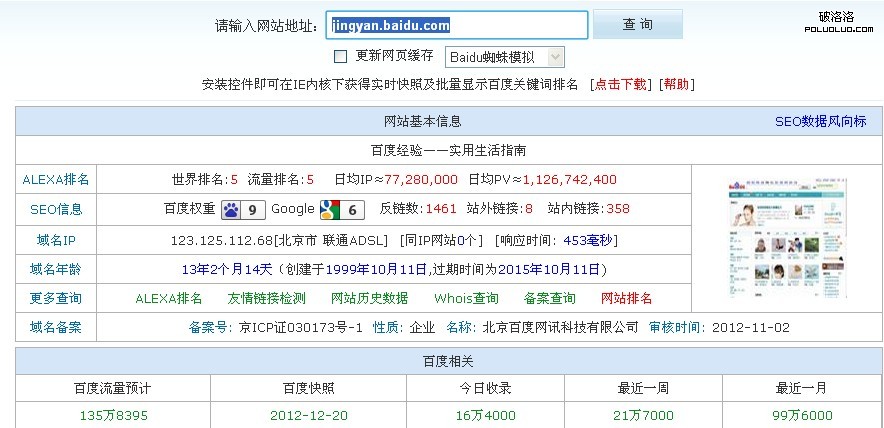Click the ICP number 京ICP证030173号-1
This screenshot has width=884, height=428.
click(300, 327)
